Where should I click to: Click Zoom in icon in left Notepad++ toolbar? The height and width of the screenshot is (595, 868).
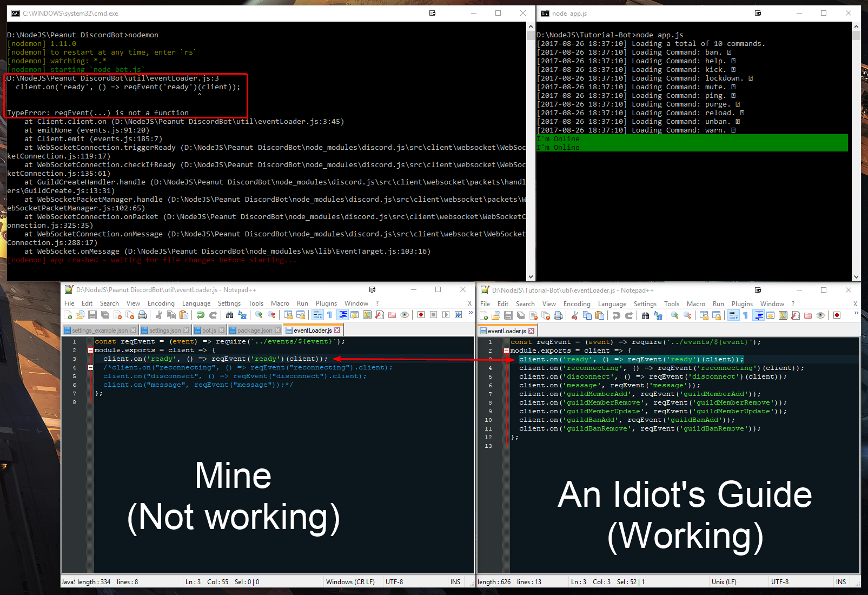tap(259, 315)
